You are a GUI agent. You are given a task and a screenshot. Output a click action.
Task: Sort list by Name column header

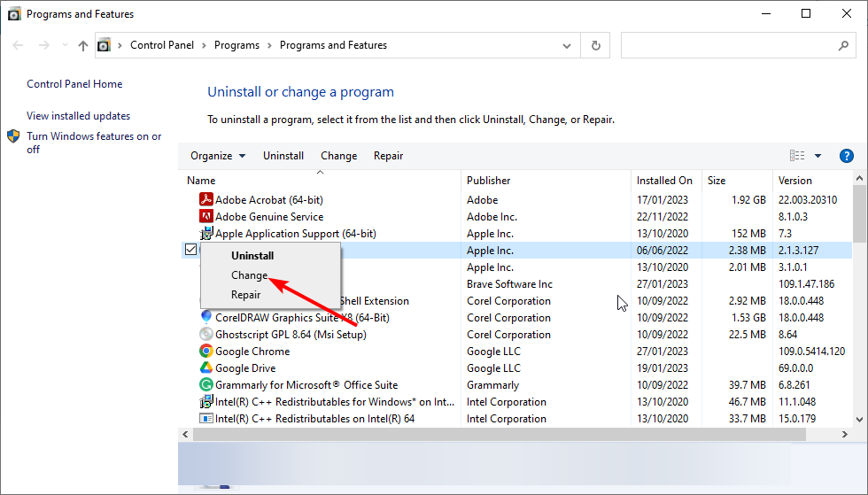(321, 181)
